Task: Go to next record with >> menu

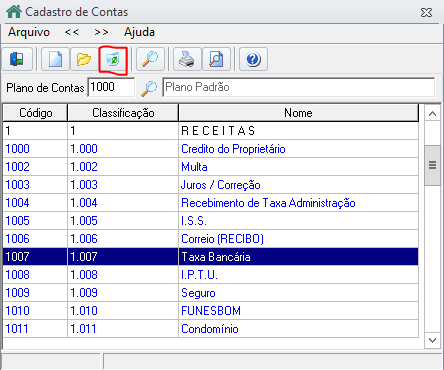Action: (101, 32)
